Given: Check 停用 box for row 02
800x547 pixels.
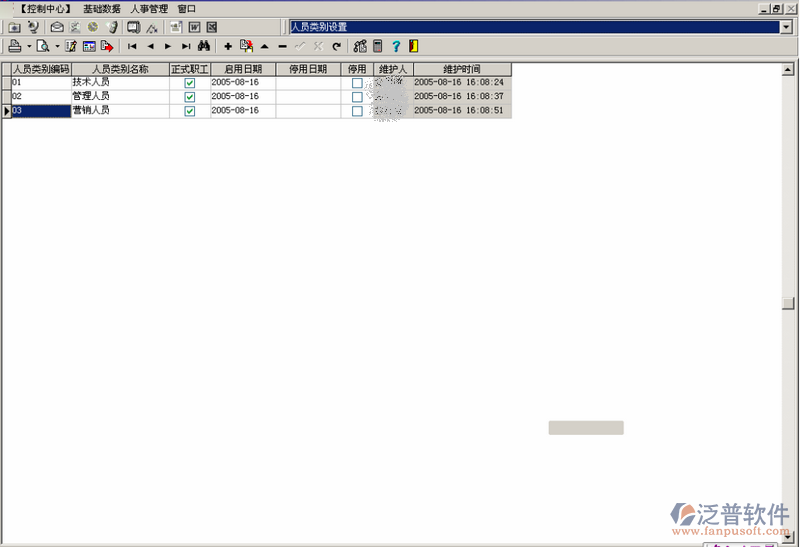Looking at the screenshot, I should 358,97.
